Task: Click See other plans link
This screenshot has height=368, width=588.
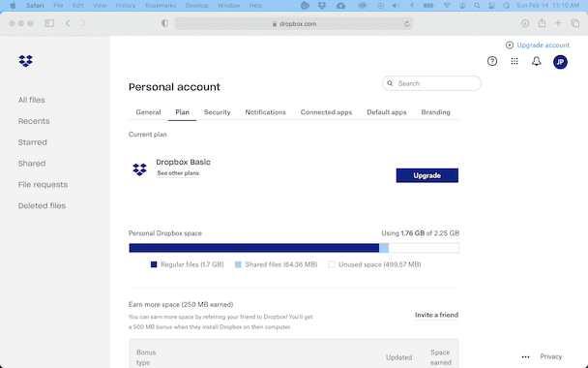Action: (x=178, y=173)
